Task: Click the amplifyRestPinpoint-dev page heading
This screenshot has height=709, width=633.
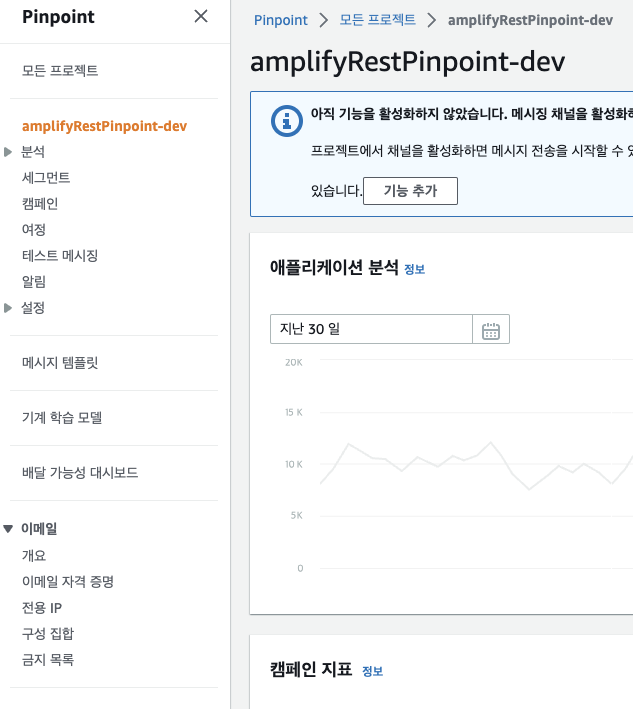Action: 407,62
